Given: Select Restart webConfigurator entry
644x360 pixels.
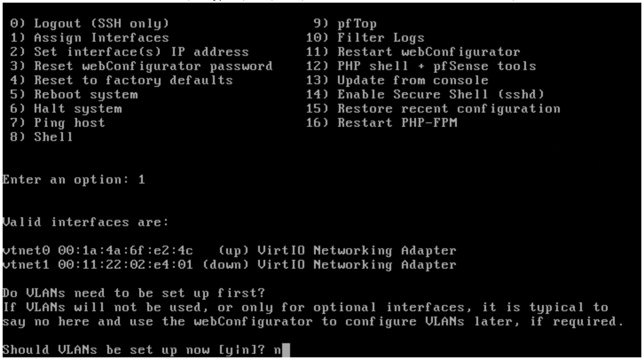Looking at the screenshot, I should tap(413, 52).
